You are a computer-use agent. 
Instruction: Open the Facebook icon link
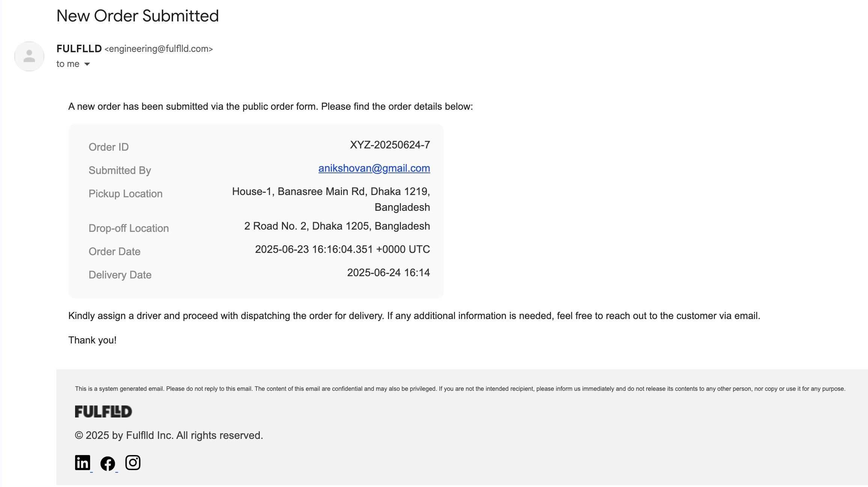(108, 463)
